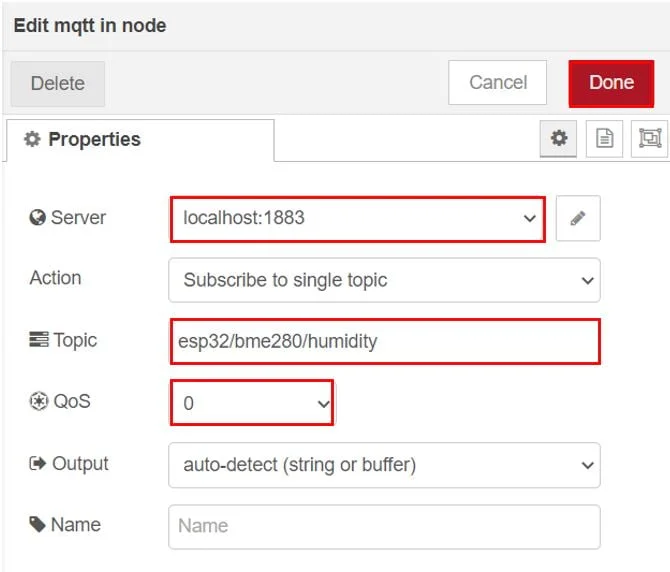This screenshot has height=572, width=670.
Task: Switch to the Properties tab
Action: (x=140, y=140)
